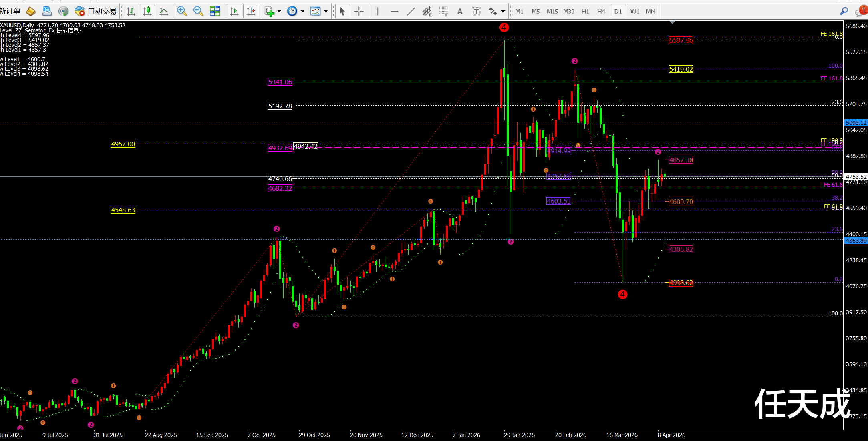Click the zoom in magnifier icon
This screenshot has height=441, width=868.
(182, 11)
